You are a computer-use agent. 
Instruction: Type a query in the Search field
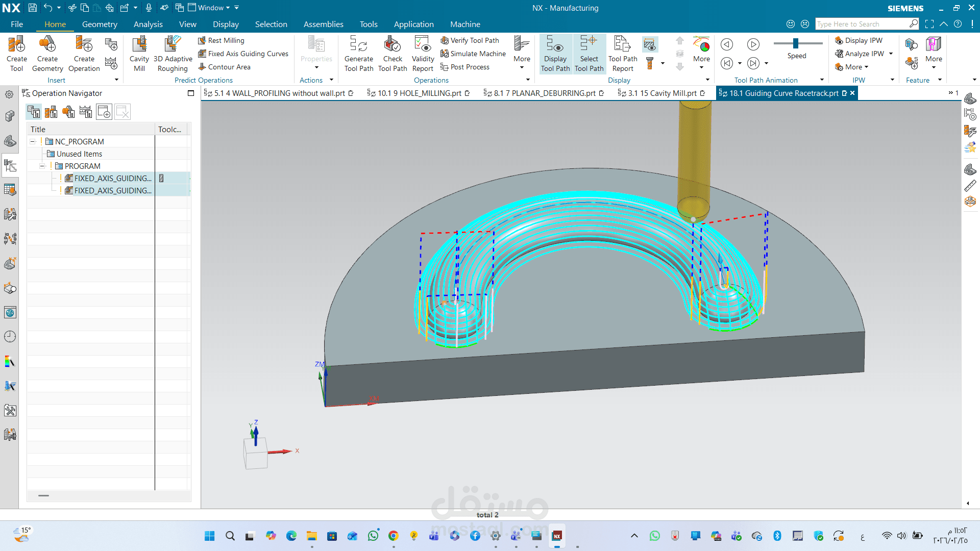(x=863, y=24)
